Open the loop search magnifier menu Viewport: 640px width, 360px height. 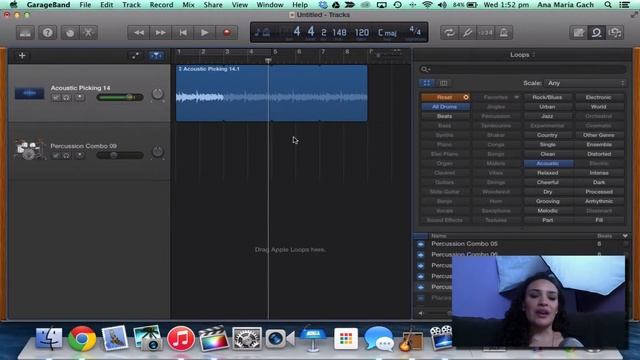tap(425, 69)
